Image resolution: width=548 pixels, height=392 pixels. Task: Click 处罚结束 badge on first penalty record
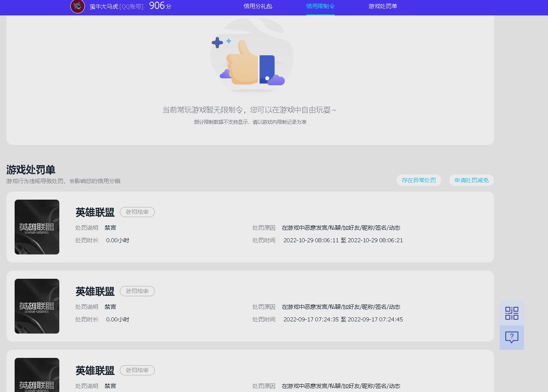coord(137,212)
